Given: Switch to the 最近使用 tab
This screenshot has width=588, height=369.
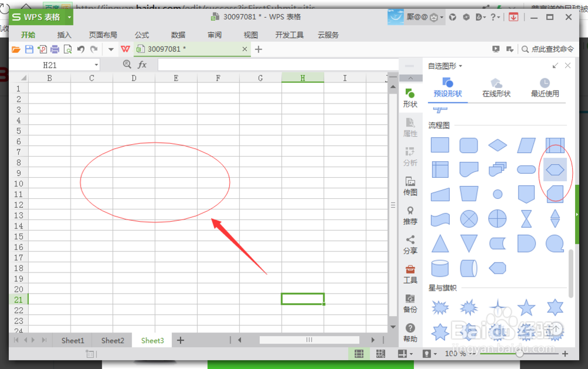Looking at the screenshot, I should (545, 88).
